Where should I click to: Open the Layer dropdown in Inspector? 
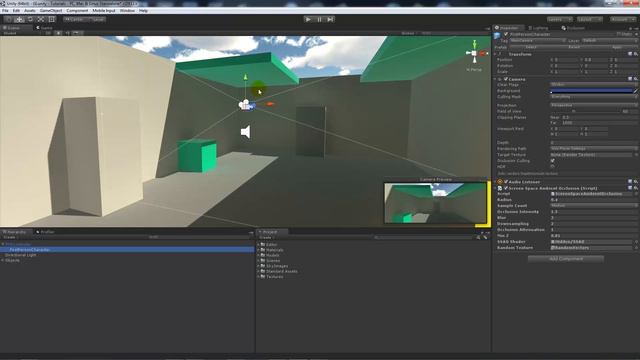(x=609, y=40)
